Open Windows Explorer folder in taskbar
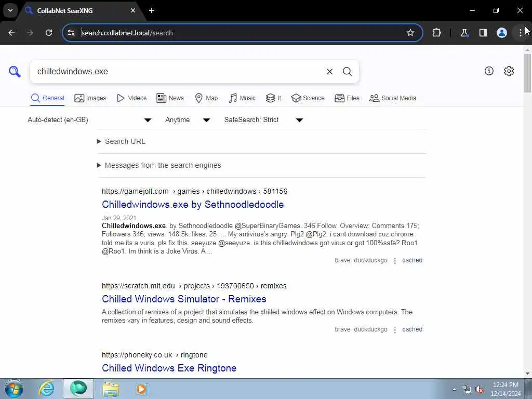Screen dimensions: 532x399 click(111, 389)
